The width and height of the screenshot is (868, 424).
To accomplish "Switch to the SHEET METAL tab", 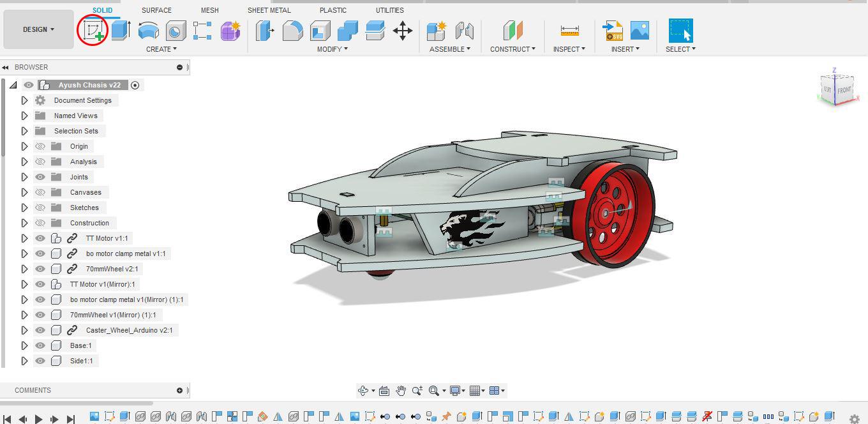I will click(x=269, y=10).
